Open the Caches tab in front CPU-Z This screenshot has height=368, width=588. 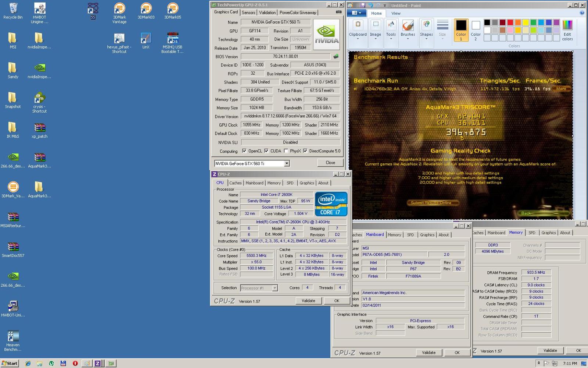pos(236,183)
